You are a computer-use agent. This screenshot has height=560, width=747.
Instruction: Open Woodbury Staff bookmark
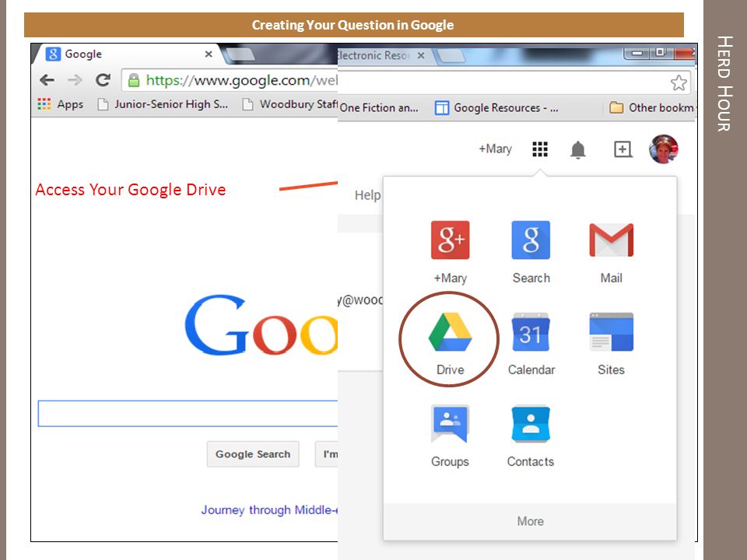click(289, 103)
